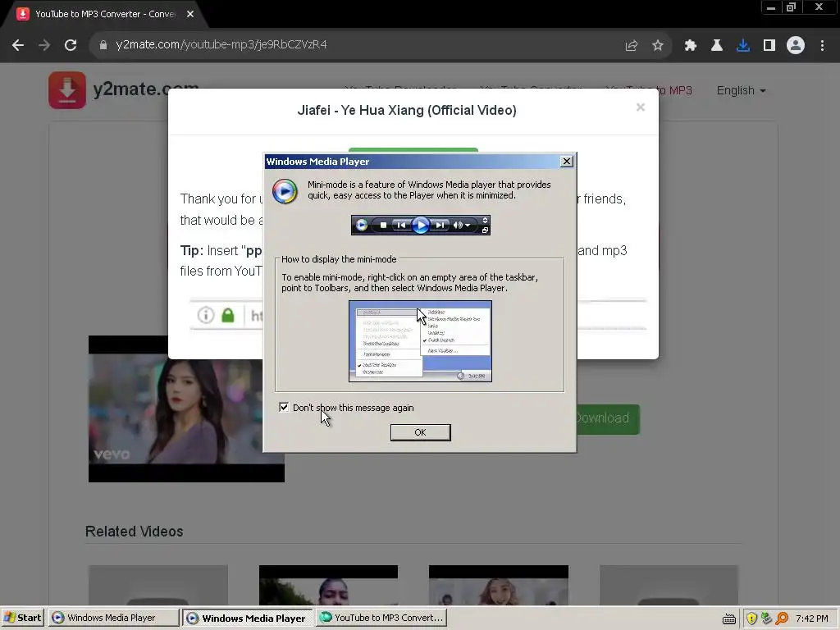Close the Windows Media Player dialog
The image size is (840, 630).
click(566, 162)
